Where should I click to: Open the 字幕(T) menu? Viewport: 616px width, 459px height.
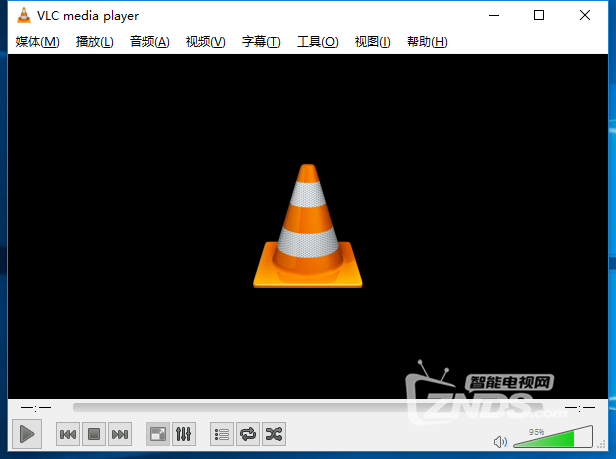point(261,41)
